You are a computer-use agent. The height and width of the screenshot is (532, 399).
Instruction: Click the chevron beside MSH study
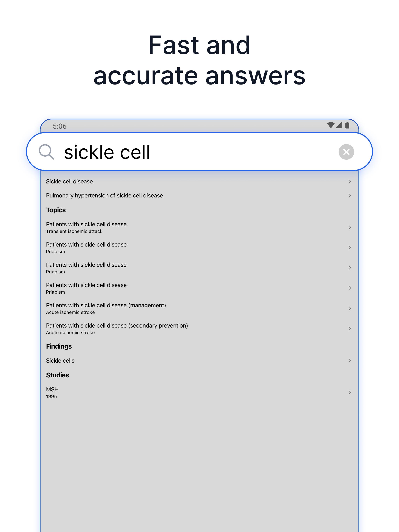pos(350,393)
